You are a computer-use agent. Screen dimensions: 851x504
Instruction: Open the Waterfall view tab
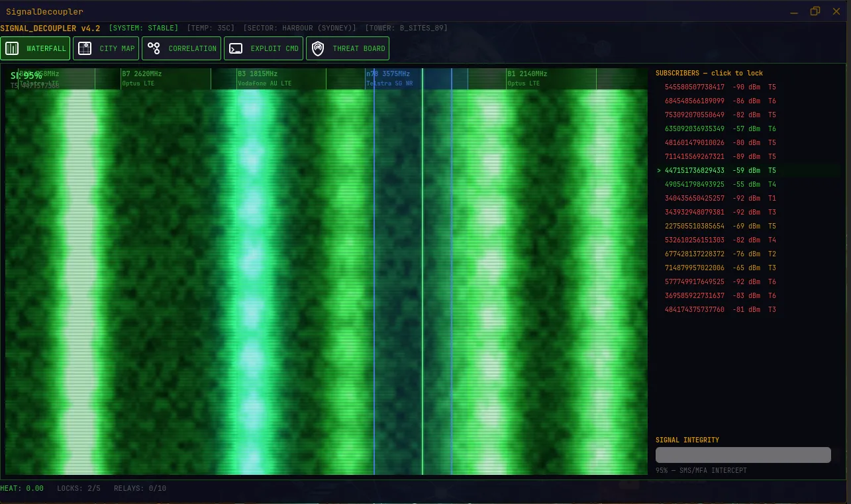[x=35, y=48]
